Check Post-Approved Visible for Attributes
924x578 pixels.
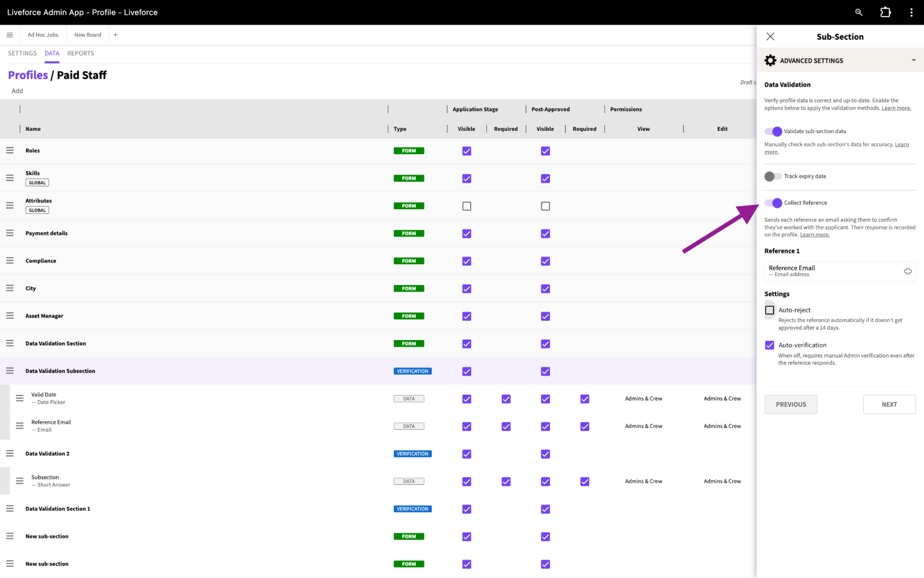point(545,206)
